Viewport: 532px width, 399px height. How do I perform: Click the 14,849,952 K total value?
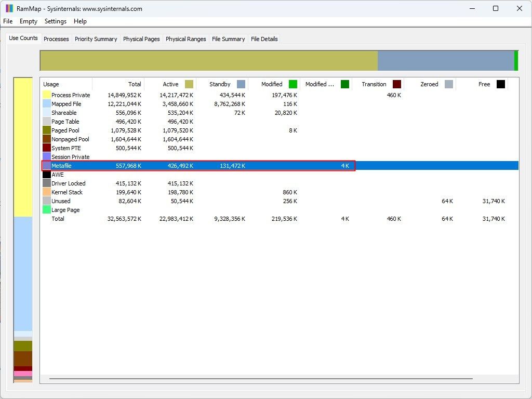click(x=124, y=95)
